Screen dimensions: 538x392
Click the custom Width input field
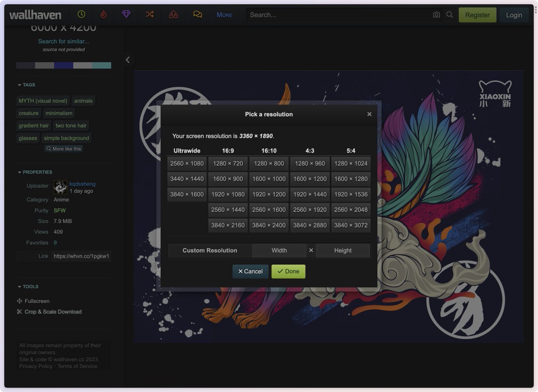pos(279,250)
